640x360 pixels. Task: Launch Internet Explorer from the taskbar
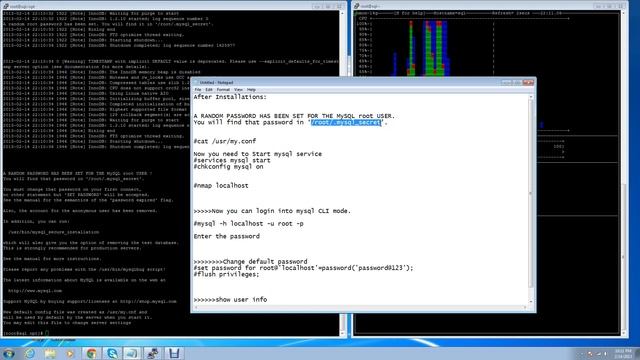click(30, 353)
